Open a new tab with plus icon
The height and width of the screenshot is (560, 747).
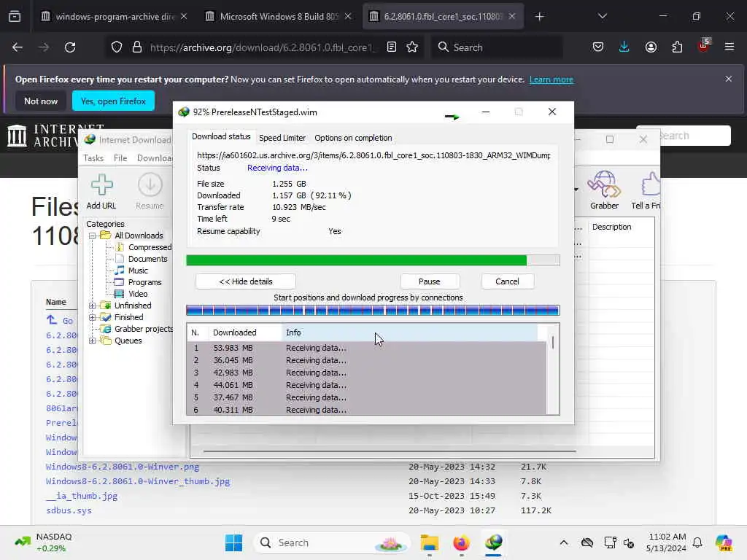click(x=539, y=17)
